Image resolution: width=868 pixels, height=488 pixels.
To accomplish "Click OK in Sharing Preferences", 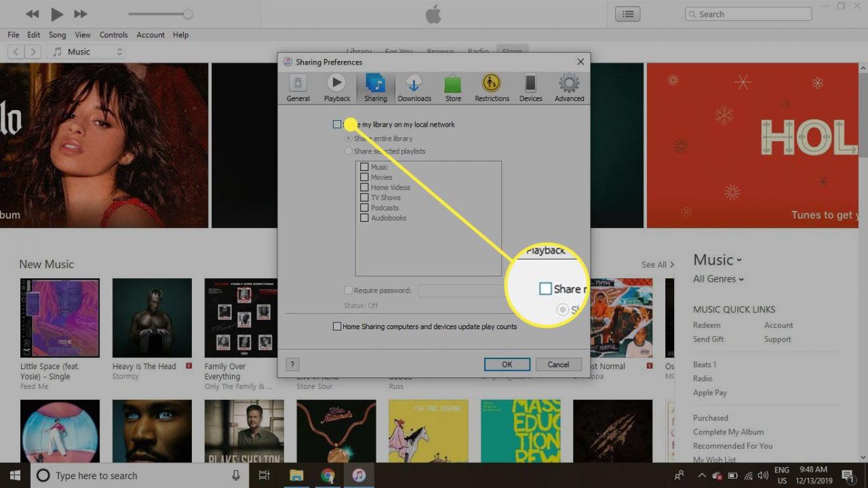I will click(x=507, y=364).
